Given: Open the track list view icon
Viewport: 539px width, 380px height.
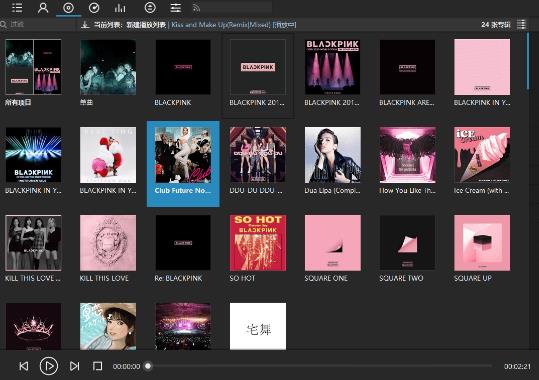Looking at the screenshot, I should pos(17,8).
